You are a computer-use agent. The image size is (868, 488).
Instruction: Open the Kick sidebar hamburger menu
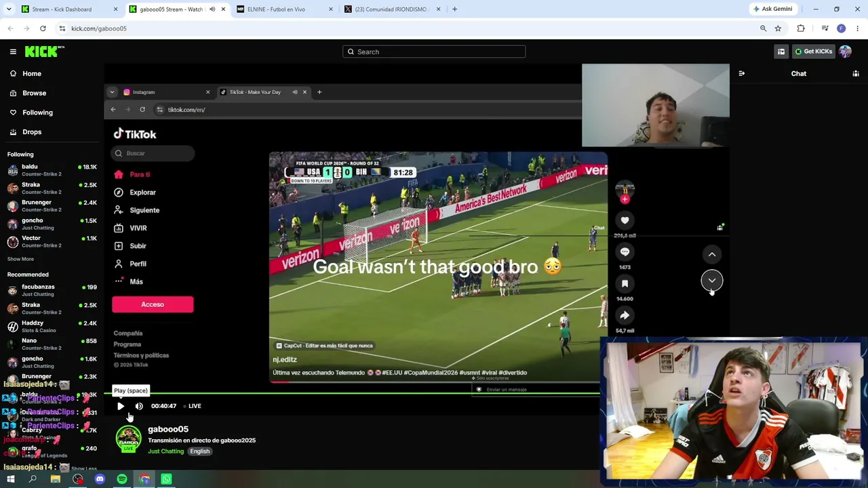tap(13, 52)
